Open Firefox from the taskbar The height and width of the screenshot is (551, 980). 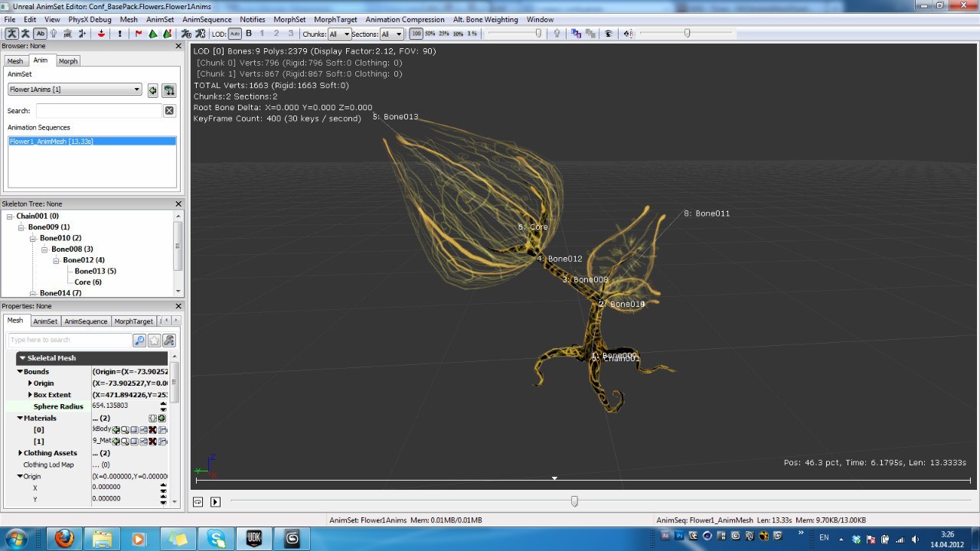(64, 539)
